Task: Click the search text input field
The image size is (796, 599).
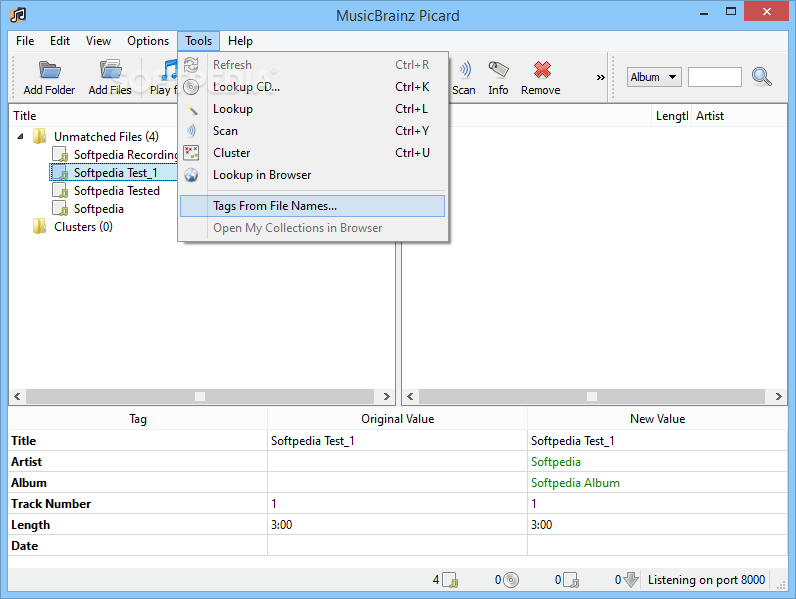Action: 715,77
